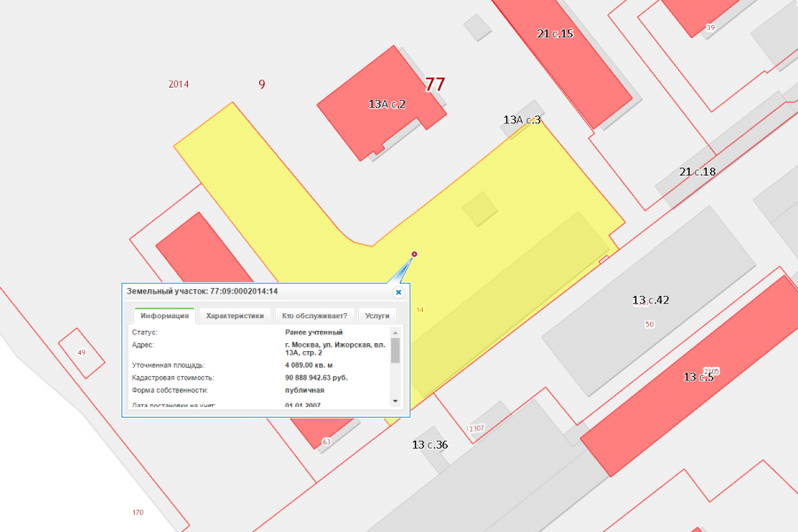Open the Кто обслуживает? tab
798x532 pixels.
315,316
